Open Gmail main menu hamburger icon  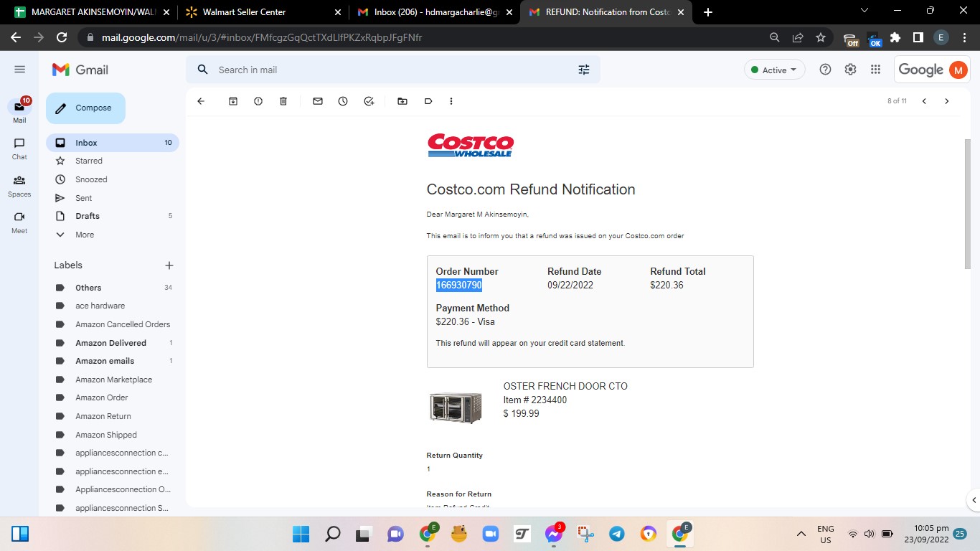point(19,70)
